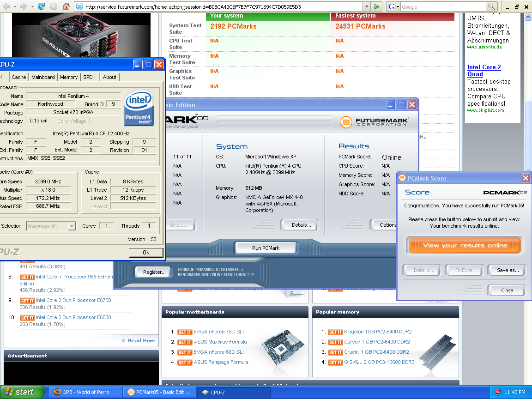Open Corsair 1 GB PC2-6400 DDR2 link
The image size is (532, 399).
click(x=377, y=342)
